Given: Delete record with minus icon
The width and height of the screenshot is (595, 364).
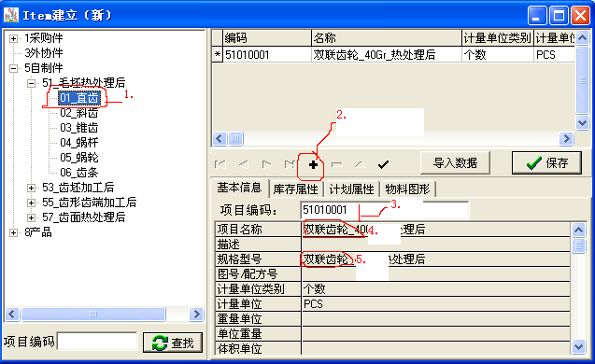Looking at the screenshot, I should pyautogui.click(x=336, y=164).
